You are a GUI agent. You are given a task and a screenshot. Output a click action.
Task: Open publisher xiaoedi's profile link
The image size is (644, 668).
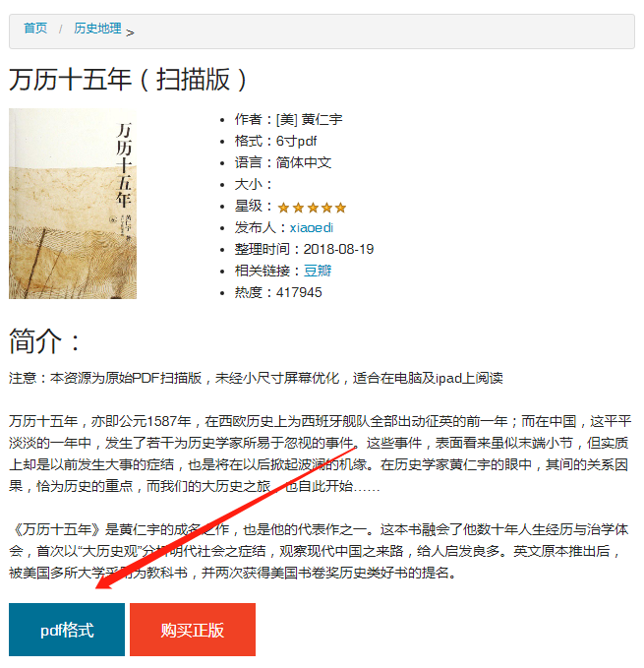pyautogui.click(x=312, y=227)
